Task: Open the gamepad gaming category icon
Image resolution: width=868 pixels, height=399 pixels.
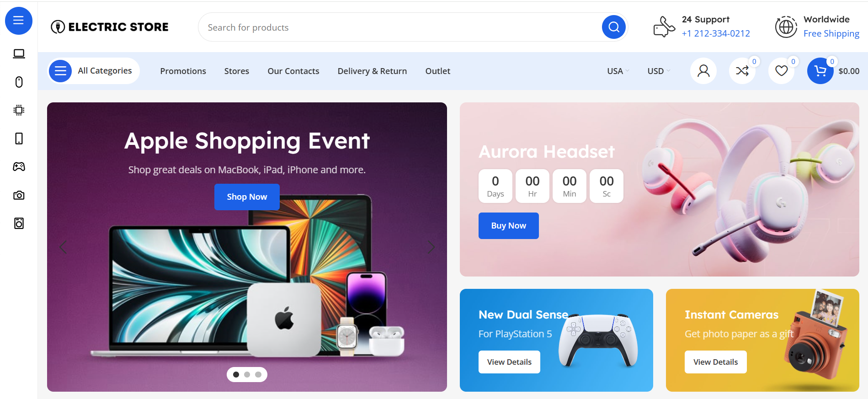Action: (x=19, y=167)
